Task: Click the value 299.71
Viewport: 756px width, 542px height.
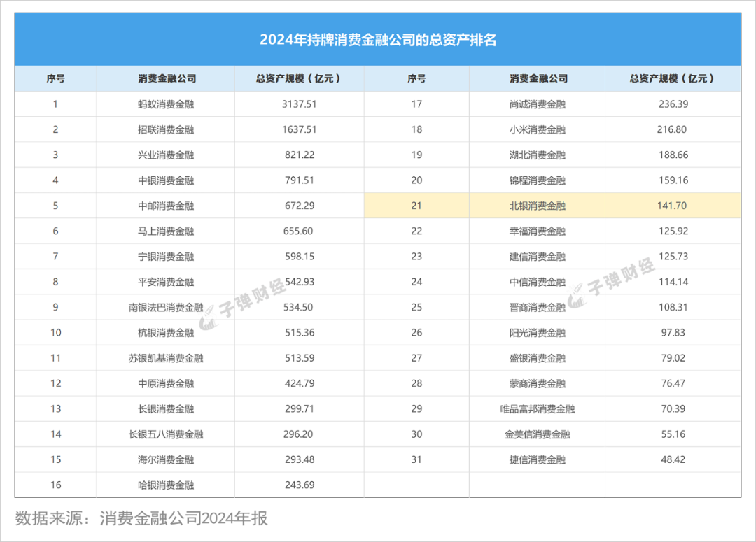Action: [300, 409]
